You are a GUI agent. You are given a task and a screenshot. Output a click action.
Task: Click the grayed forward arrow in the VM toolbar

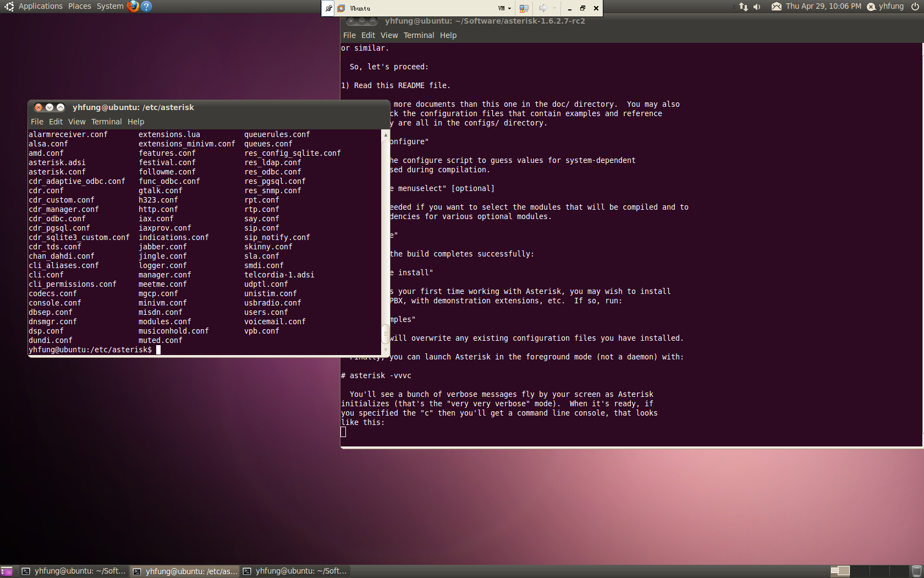tap(543, 8)
